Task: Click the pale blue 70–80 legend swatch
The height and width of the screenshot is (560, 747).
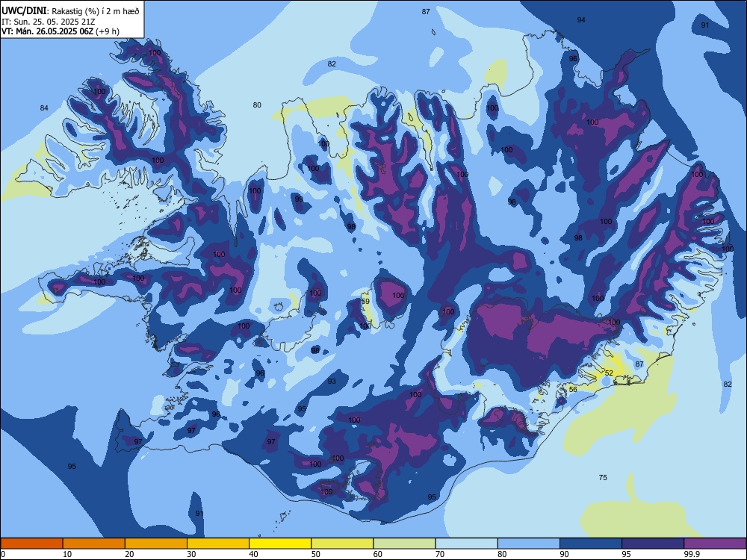Action: coord(467,544)
